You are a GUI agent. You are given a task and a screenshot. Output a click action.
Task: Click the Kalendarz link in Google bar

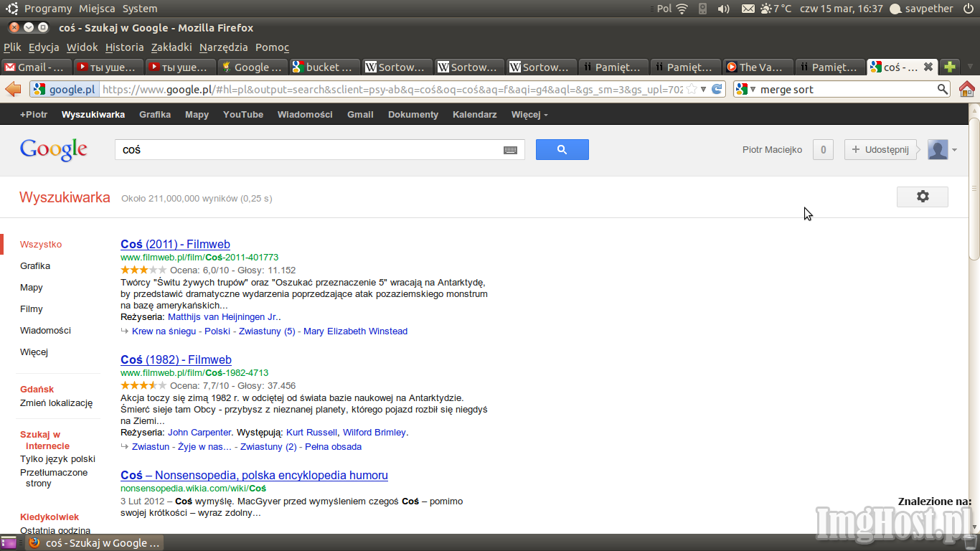pyautogui.click(x=475, y=115)
